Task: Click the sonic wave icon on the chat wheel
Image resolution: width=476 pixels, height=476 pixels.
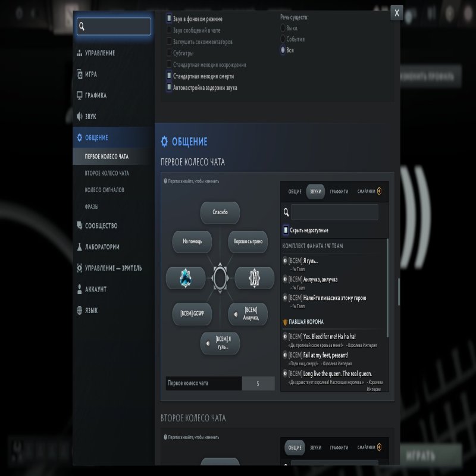Action: click(254, 278)
